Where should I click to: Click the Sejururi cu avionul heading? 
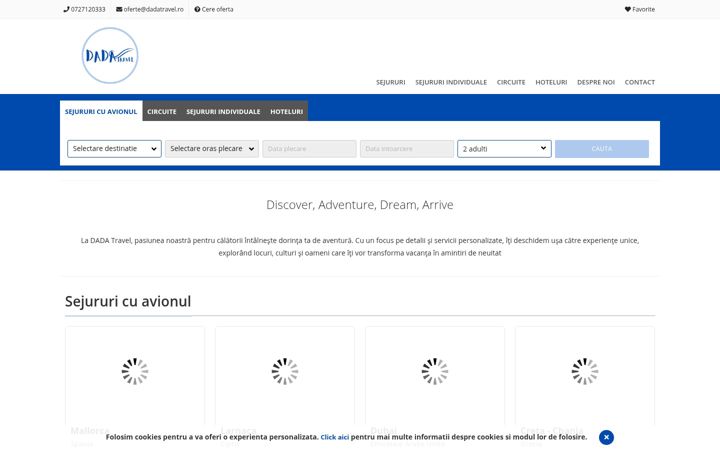[x=128, y=301]
